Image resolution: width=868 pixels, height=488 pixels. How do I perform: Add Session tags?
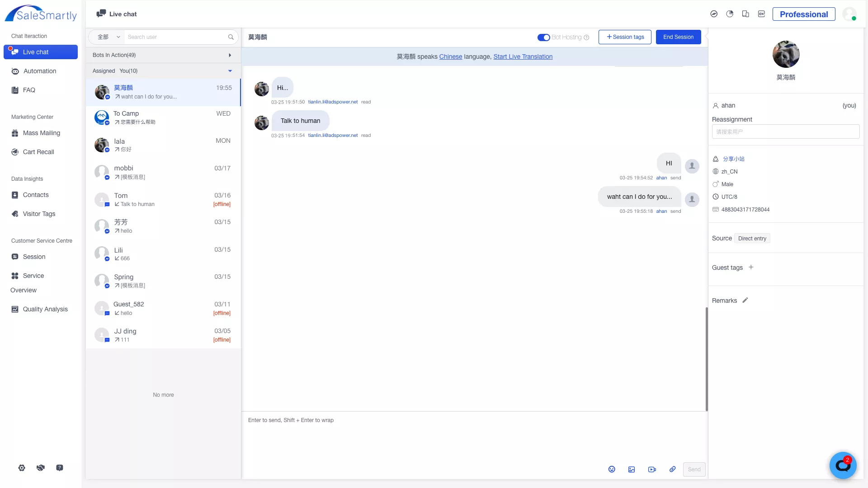[625, 37]
